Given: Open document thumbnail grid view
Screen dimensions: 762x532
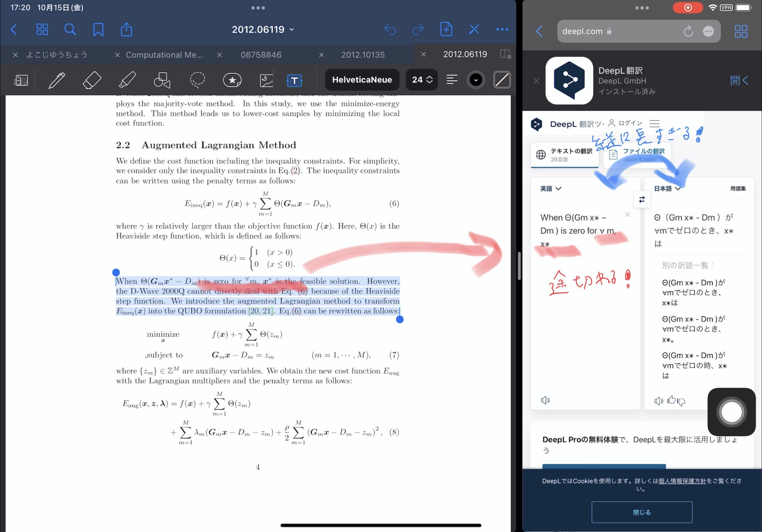Looking at the screenshot, I should (x=42, y=30).
